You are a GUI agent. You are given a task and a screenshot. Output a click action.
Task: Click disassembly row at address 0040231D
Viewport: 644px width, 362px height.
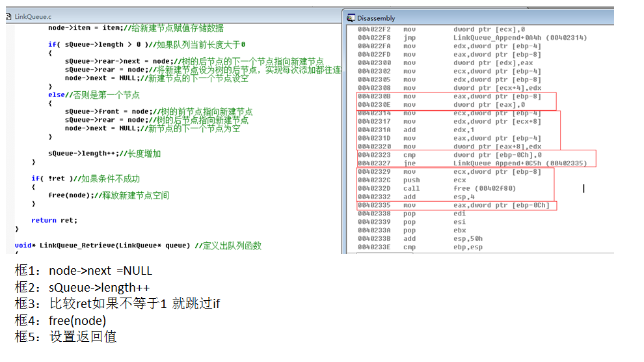coord(449,138)
